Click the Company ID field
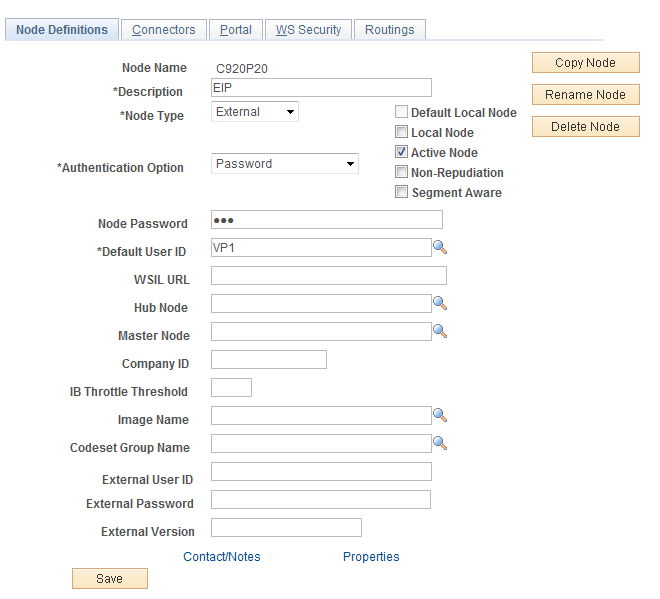This screenshot has height=599, width=660. tap(269, 359)
